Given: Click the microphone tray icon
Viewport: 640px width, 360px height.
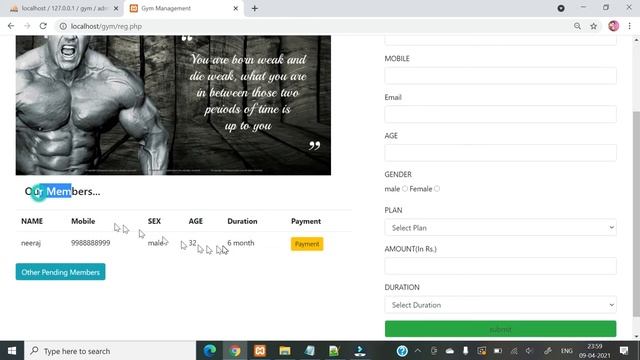Looking at the screenshot, I should click(x=465, y=351).
